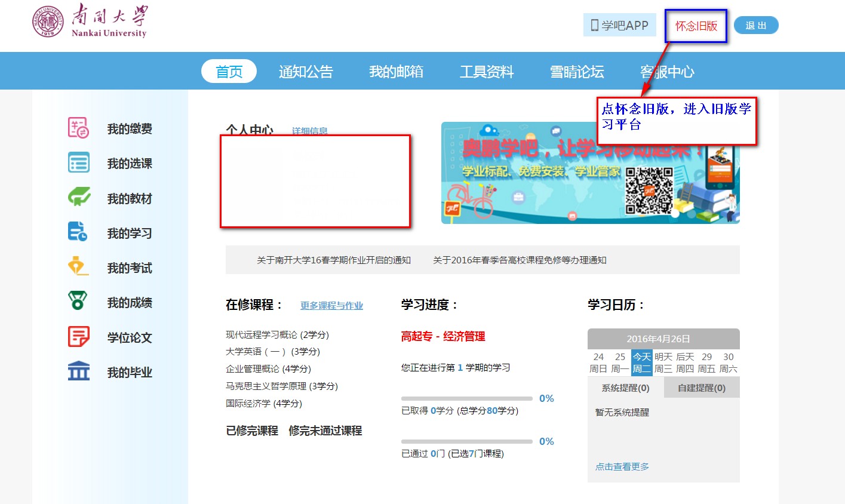The width and height of the screenshot is (845, 504).
Task: Click the 我的缴费 payment icon
Action: click(78, 128)
